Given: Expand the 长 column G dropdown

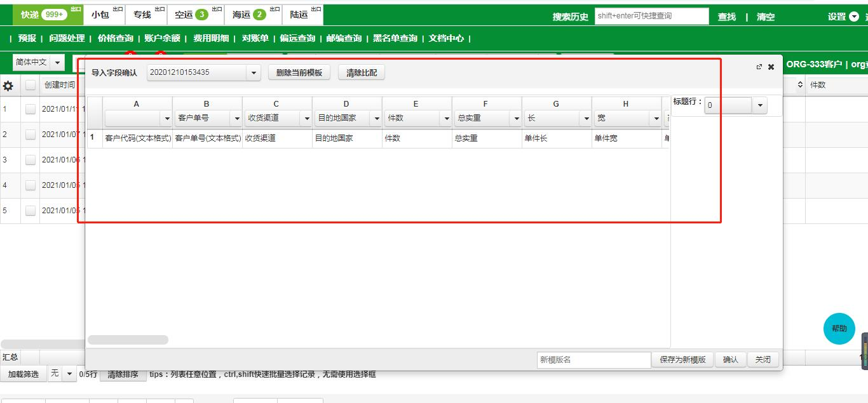Looking at the screenshot, I should tap(587, 119).
